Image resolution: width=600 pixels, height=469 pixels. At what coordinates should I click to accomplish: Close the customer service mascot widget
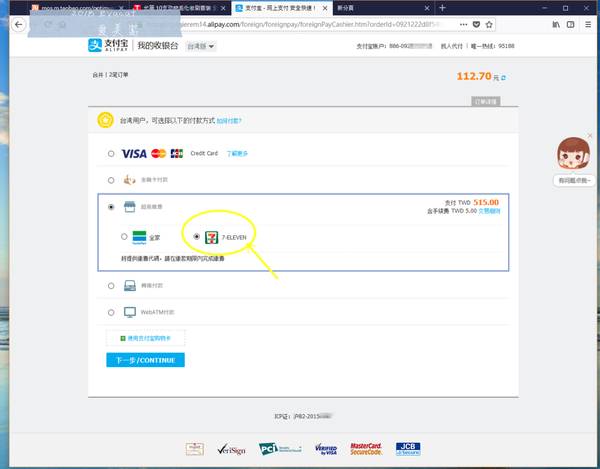(x=590, y=135)
